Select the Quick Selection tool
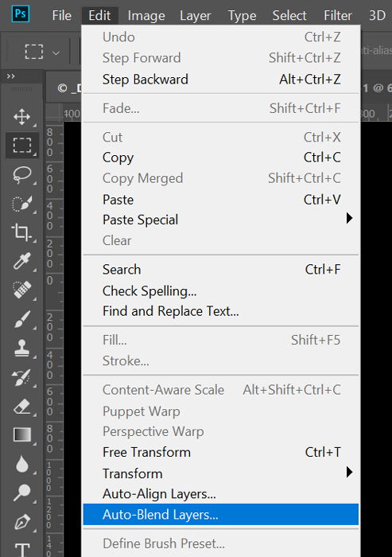Screen dimensions: 392x557 (x=22, y=204)
